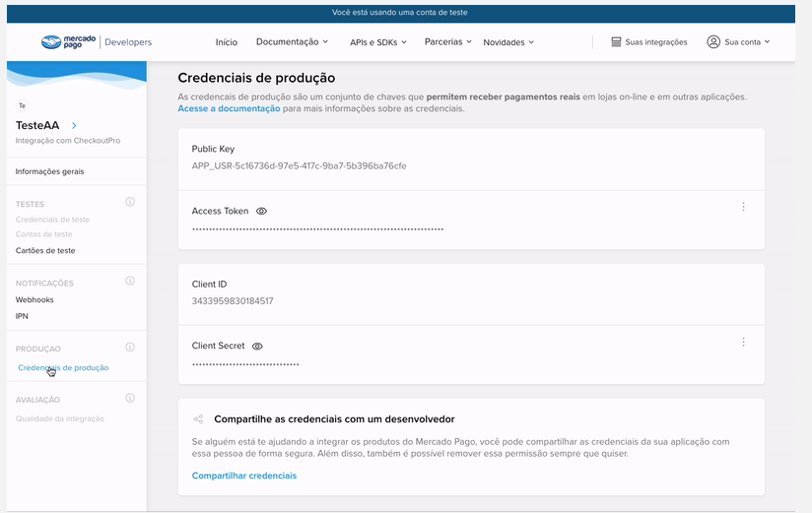Open Qualidade da integração in sidebar
The image size is (812, 513).
tap(59, 418)
